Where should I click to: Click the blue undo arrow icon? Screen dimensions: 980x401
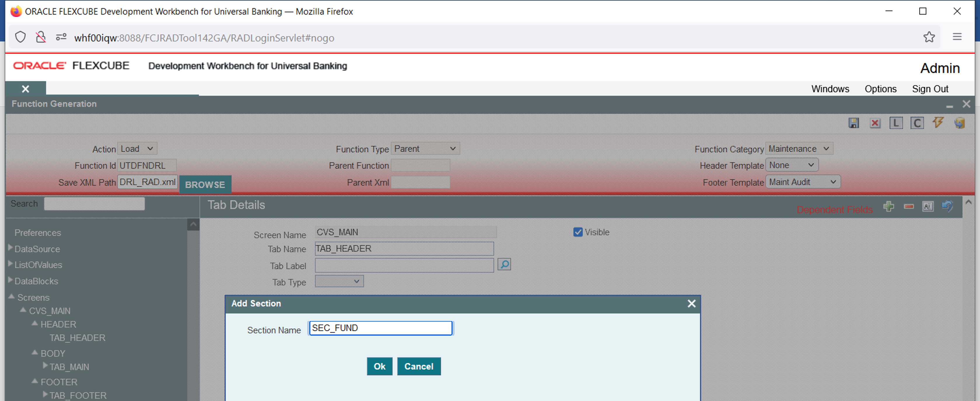pos(947,206)
